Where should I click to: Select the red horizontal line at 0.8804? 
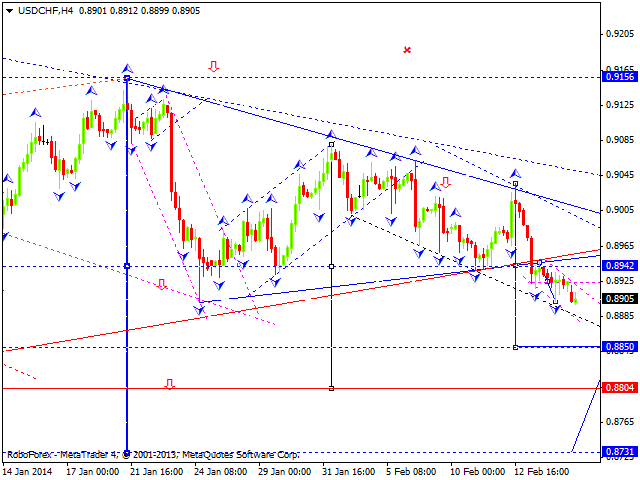pyautogui.click(x=400, y=388)
